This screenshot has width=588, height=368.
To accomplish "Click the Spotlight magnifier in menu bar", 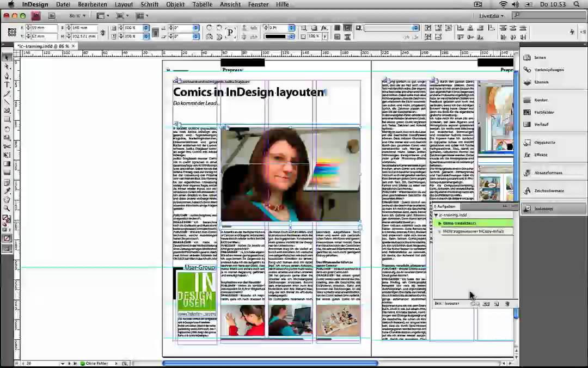I will pos(577,4).
